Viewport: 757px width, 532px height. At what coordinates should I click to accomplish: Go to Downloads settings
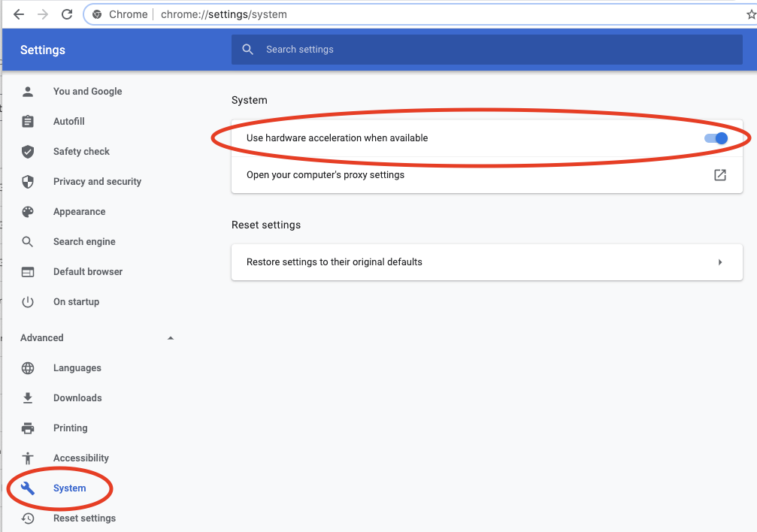point(77,397)
